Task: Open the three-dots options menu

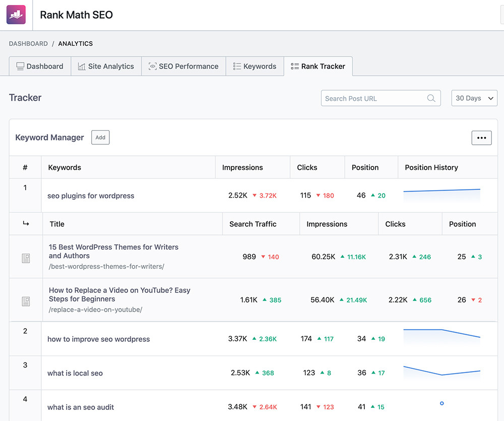Action: point(481,138)
